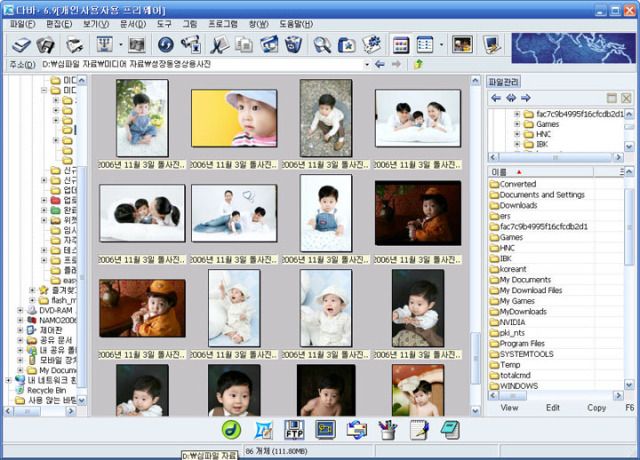Go back using address bar left arrow
The width and height of the screenshot is (640, 460).
(380, 64)
